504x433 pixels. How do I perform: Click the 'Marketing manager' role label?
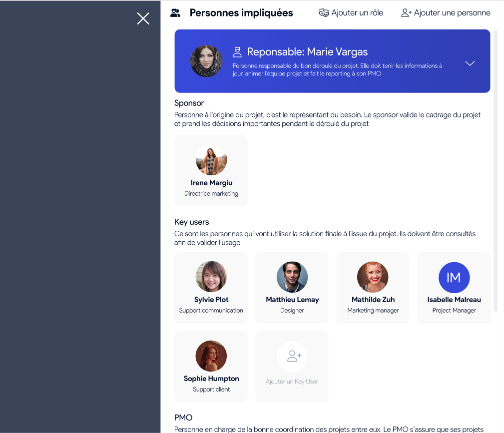[373, 310]
